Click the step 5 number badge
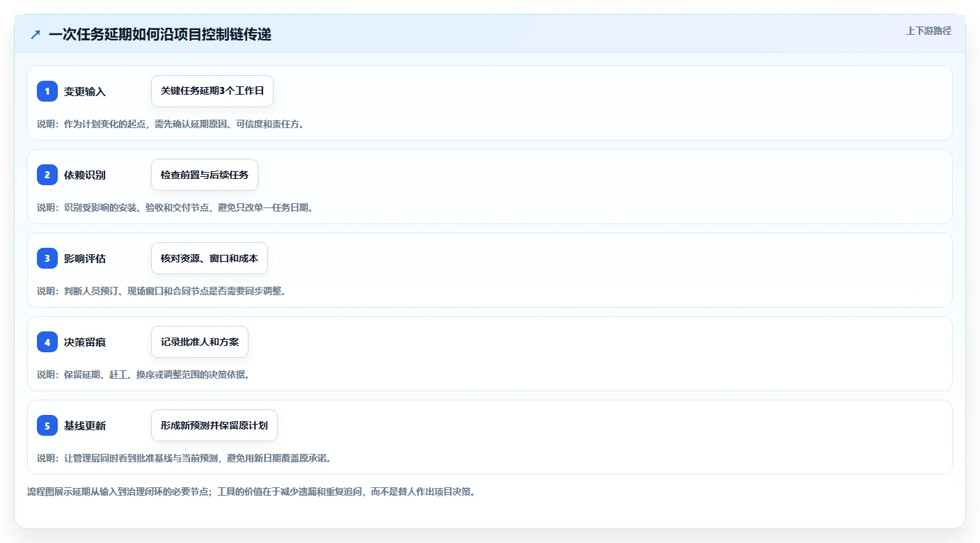The image size is (980, 543). click(x=47, y=425)
